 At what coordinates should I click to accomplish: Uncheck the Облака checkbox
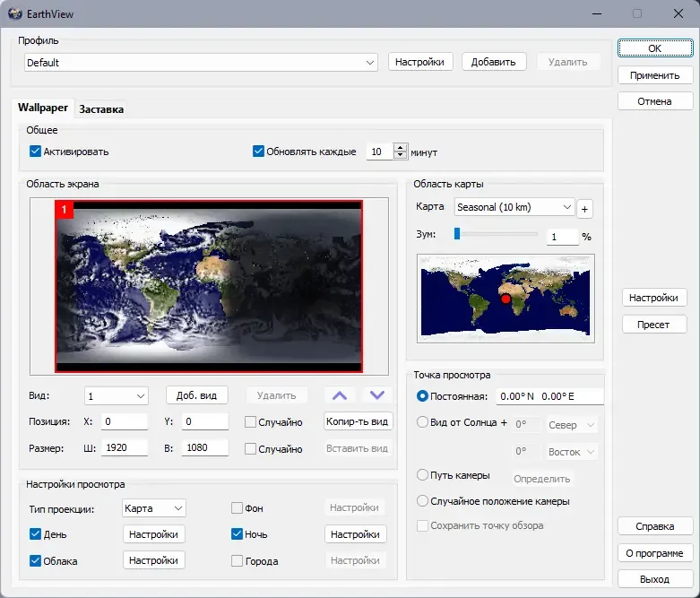point(35,560)
